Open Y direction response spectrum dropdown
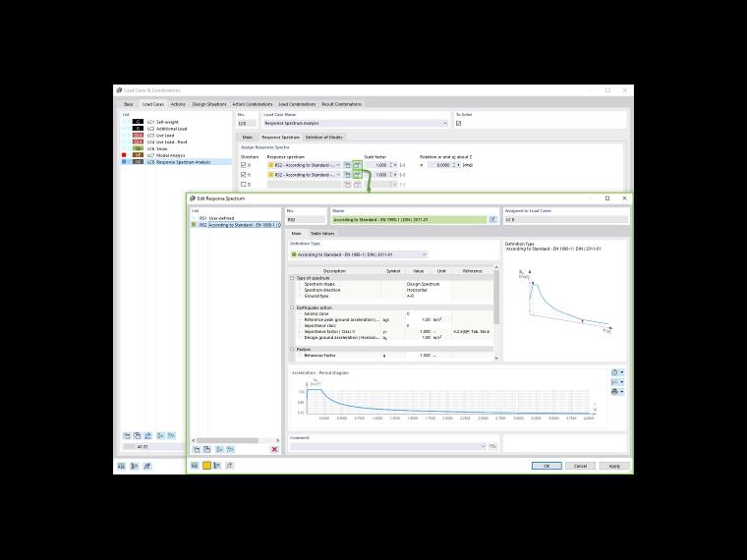Viewport: 747px width, 560px height. (x=338, y=175)
